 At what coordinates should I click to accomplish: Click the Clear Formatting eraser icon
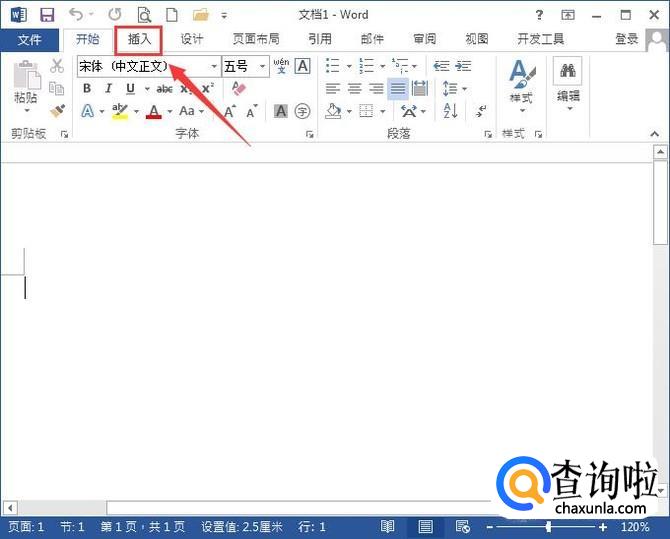pyautogui.click(x=238, y=88)
